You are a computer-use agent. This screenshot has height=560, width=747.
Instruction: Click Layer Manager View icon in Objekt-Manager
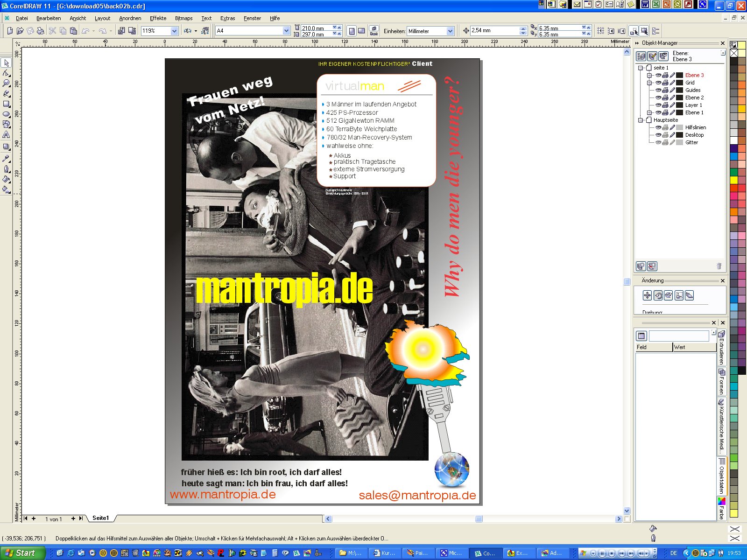coord(663,56)
